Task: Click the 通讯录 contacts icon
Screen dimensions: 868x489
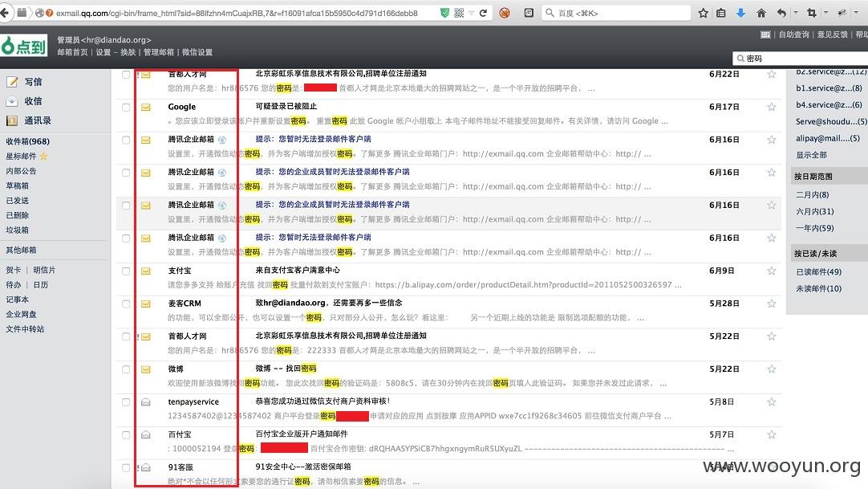Action: pos(12,120)
